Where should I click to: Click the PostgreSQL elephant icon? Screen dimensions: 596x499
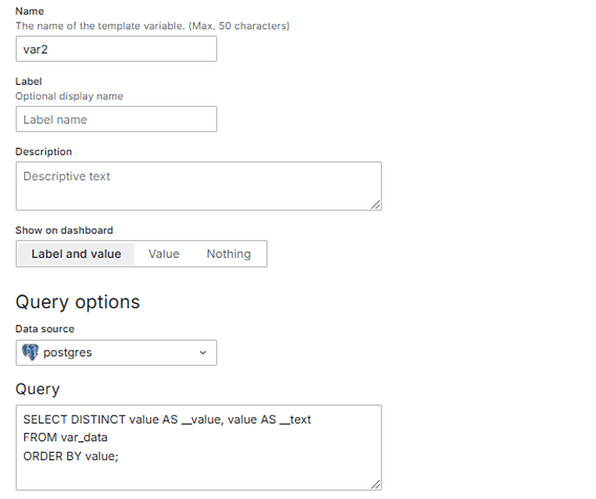tap(30, 352)
